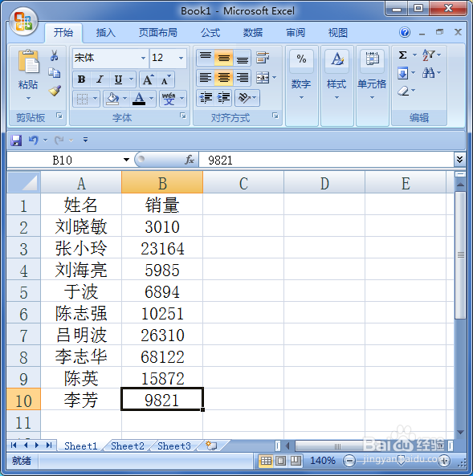
Task: Click the Format Painter brush icon
Action: (55, 91)
